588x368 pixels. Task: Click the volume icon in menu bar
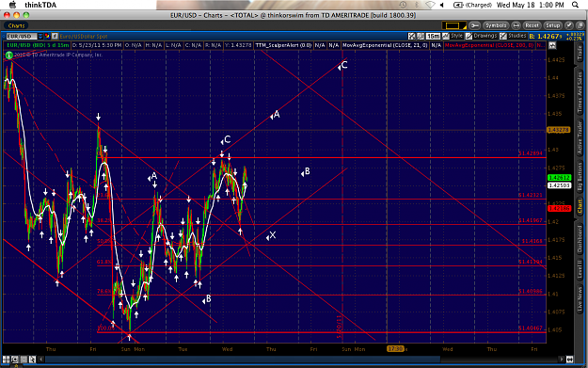pos(442,5)
